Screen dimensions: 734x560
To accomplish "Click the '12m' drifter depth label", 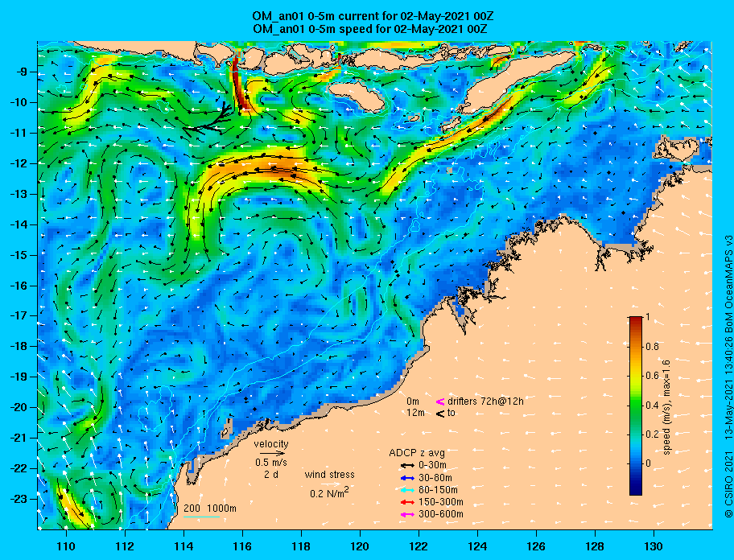I will tap(415, 413).
